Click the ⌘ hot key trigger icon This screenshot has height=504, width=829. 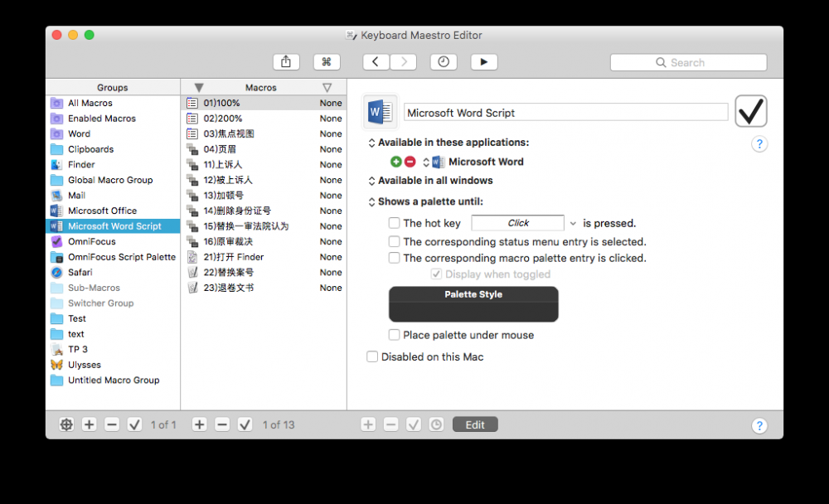pyautogui.click(x=327, y=61)
